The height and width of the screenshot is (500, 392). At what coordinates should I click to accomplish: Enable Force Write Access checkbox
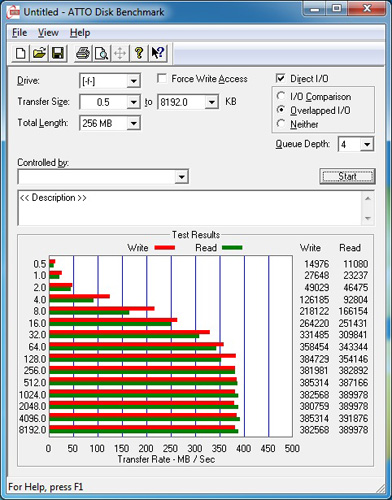tap(162, 79)
